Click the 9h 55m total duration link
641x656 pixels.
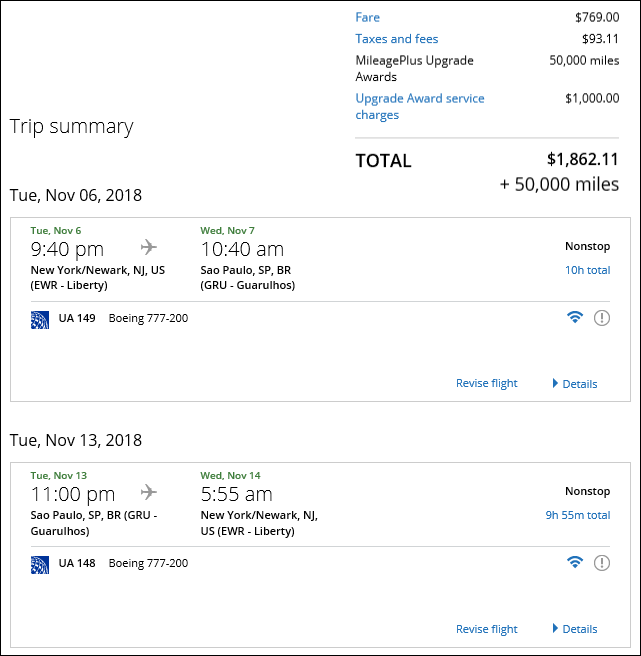pos(577,515)
